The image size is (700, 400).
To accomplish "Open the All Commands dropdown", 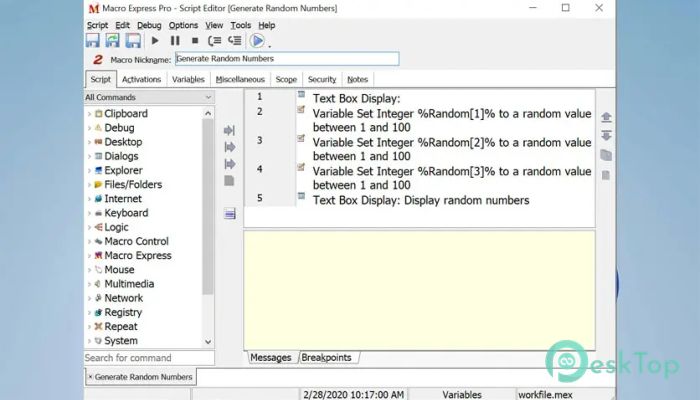I will [149, 97].
